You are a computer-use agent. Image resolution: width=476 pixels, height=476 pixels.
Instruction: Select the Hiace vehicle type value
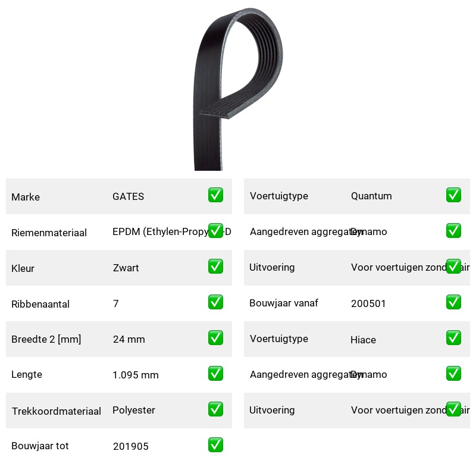(x=363, y=340)
